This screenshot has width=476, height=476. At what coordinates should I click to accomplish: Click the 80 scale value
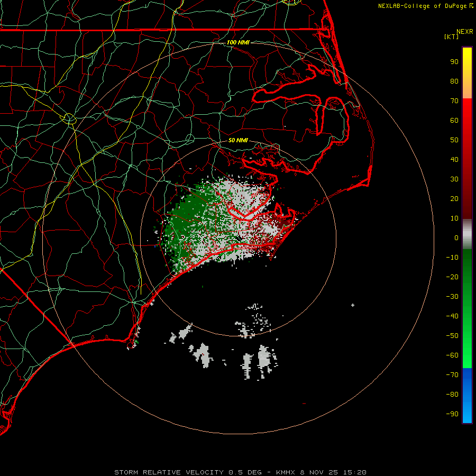point(454,81)
